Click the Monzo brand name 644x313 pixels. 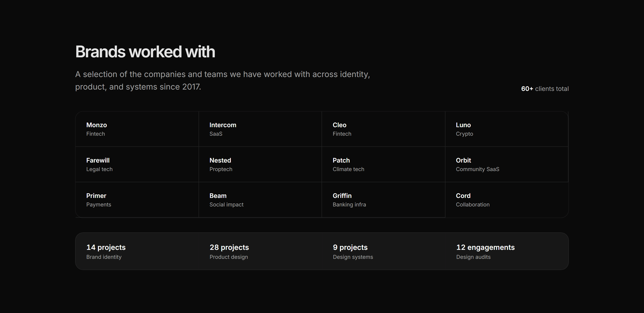coord(97,125)
